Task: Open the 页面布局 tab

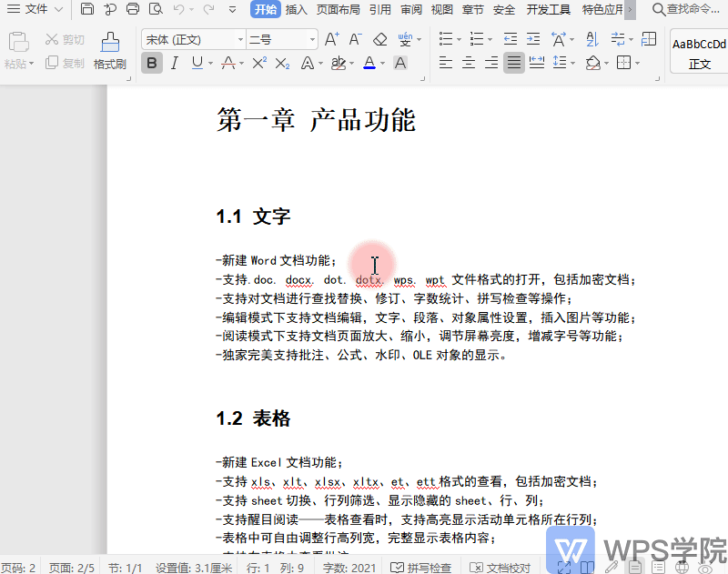Action: (339, 9)
